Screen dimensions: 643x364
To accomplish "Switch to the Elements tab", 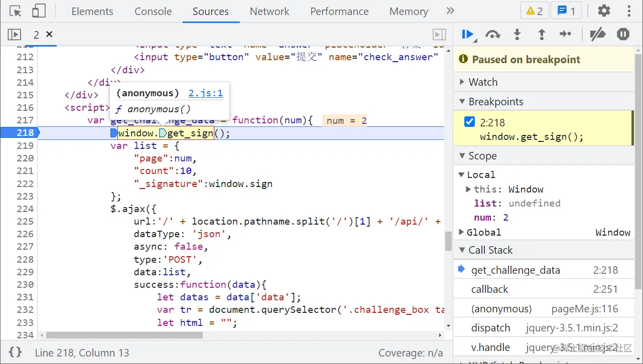I will tap(92, 11).
